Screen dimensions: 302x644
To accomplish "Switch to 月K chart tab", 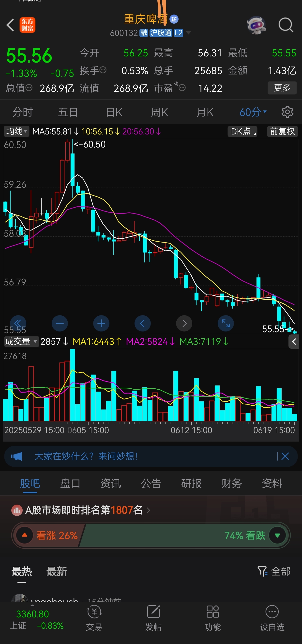I will [205, 112].
